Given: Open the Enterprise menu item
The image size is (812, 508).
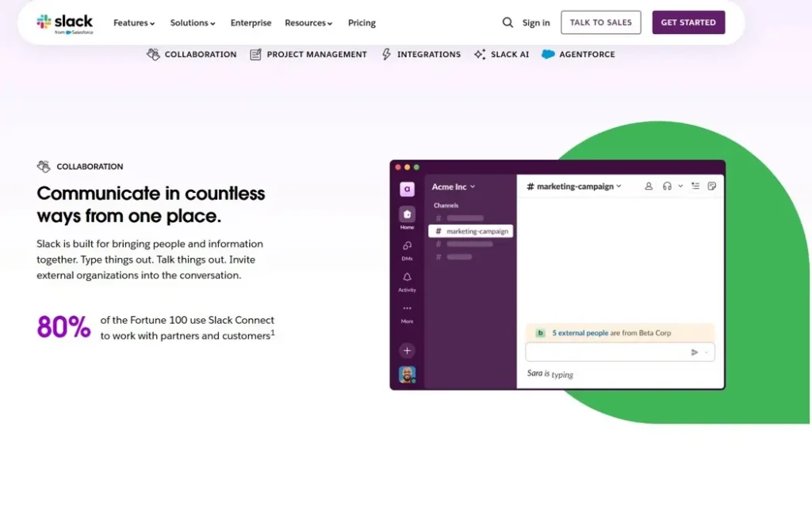Looking at the screenshot, I should tap(251, 23).
